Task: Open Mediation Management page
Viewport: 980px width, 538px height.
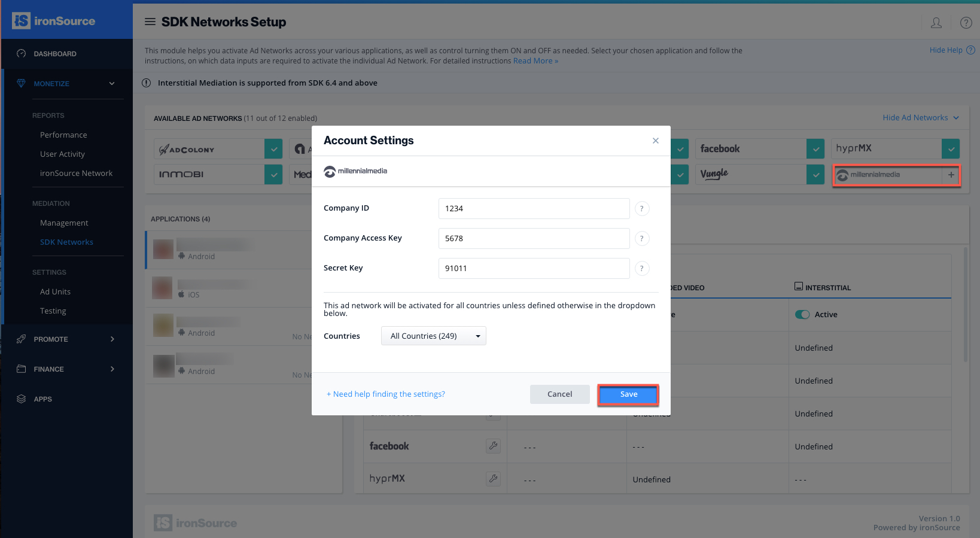Action: pyautogui.click(x=64, y=223)
